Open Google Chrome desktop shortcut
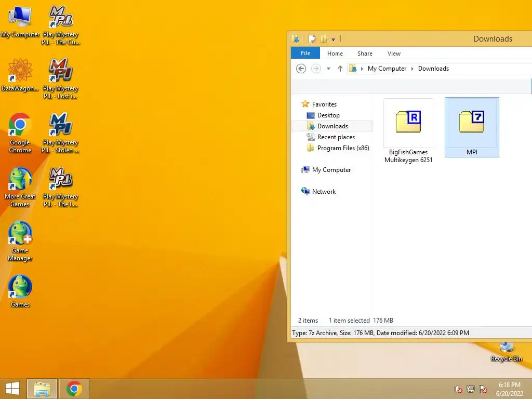This screenshot has width=532, height=399. click(20, 133)
